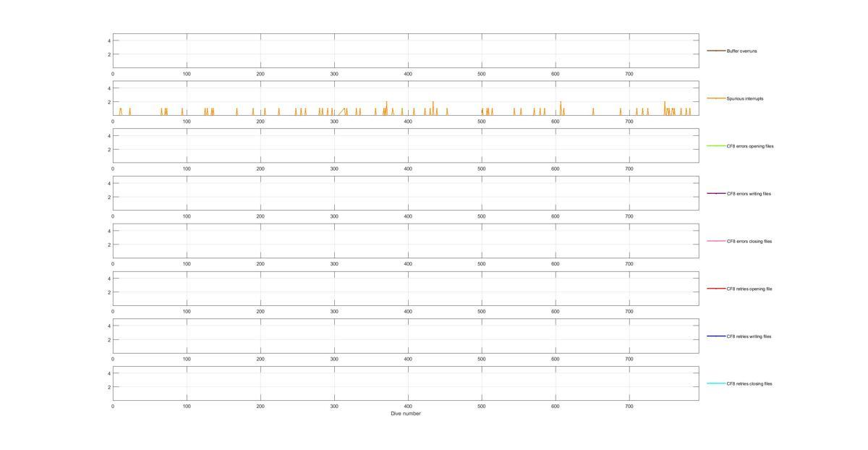Click the CF8 retries opening file legend label

pyautogui.click(x=749, y=289)
